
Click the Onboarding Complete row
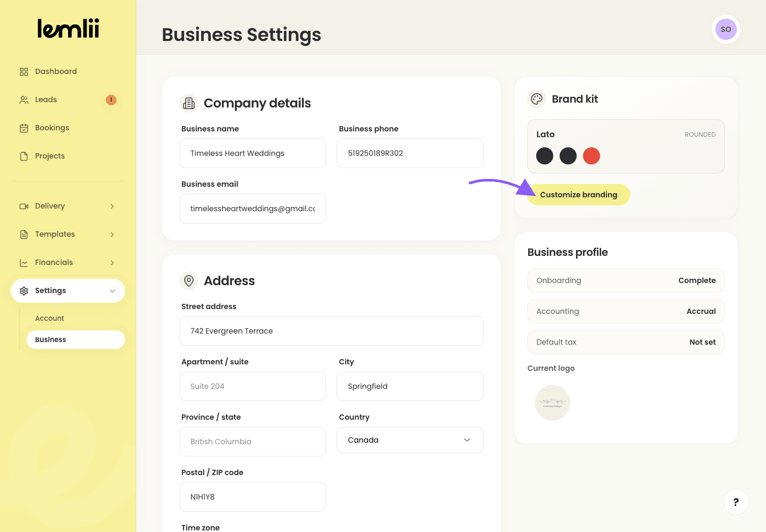point(626,280)
